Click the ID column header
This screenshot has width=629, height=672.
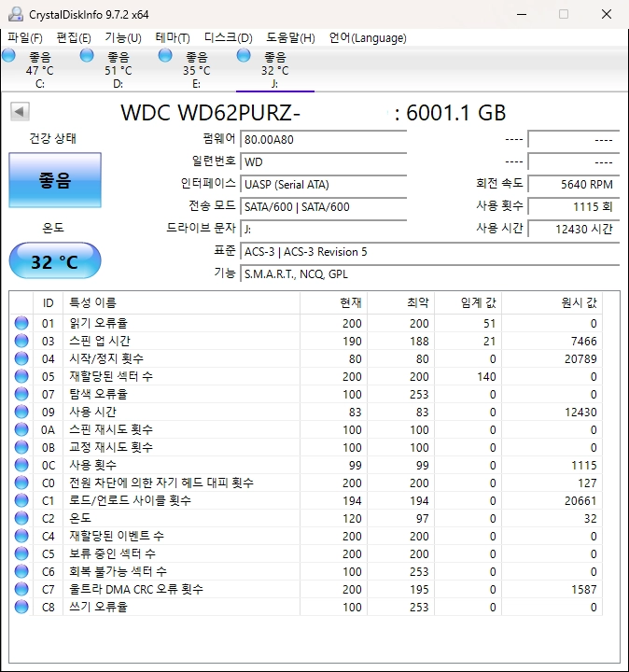(48, 303)
